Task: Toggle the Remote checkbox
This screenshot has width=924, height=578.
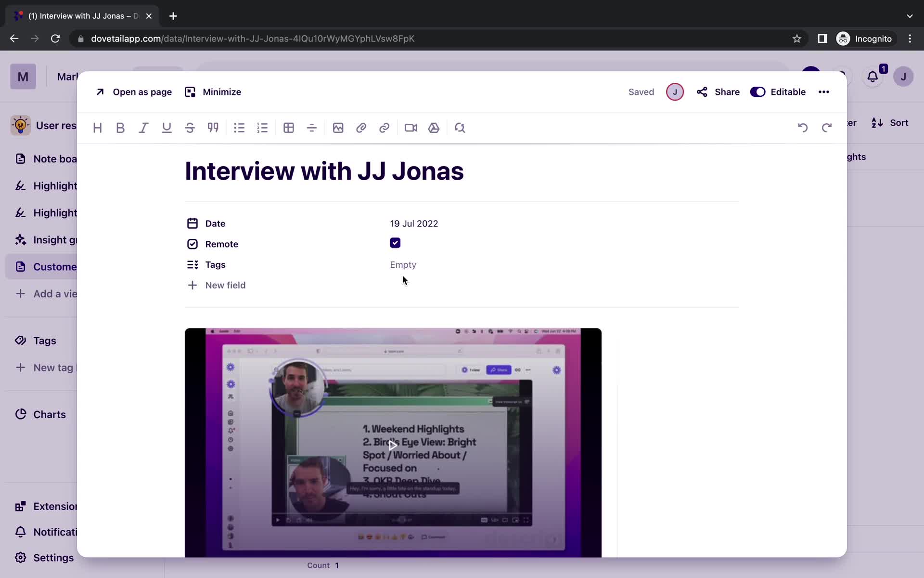Action: (x=395, y=243)
